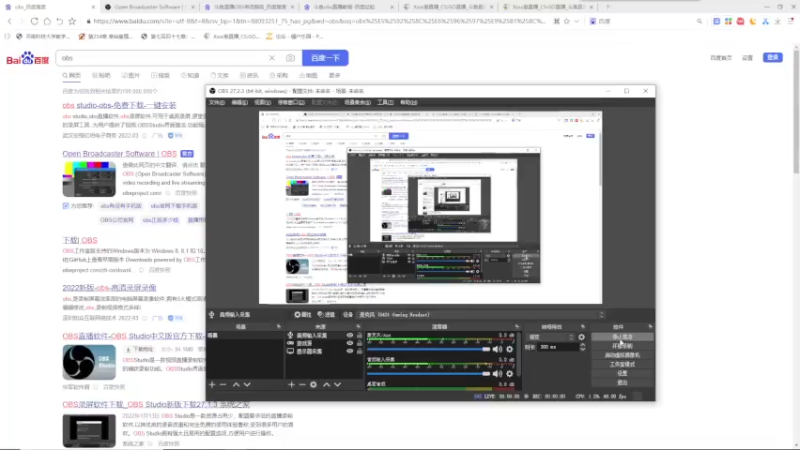The image size is (800, 450).
Task: Toggle visibility eye for the game capture source
Action: tap(350, 343)
